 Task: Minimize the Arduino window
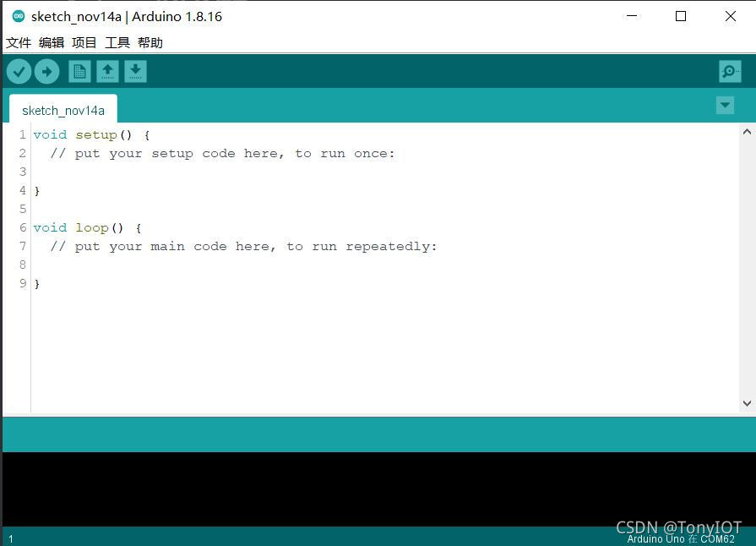click(632, 16)
